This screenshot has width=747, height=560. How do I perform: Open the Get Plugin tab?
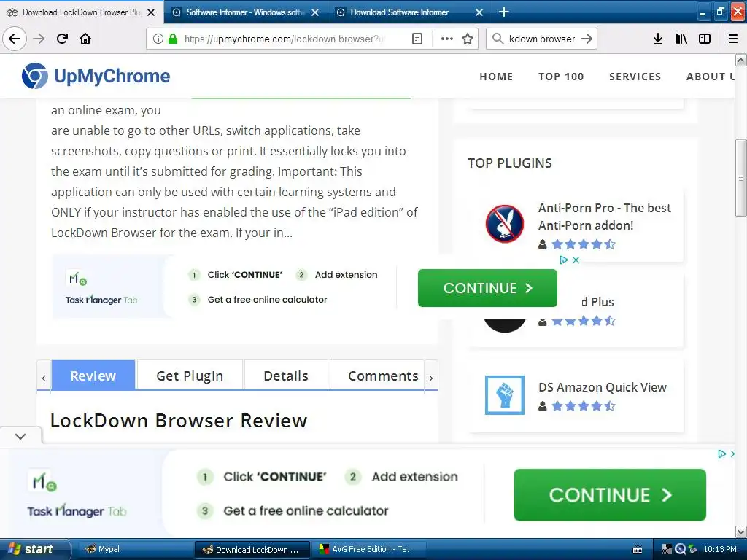click(x=190, y=376)
